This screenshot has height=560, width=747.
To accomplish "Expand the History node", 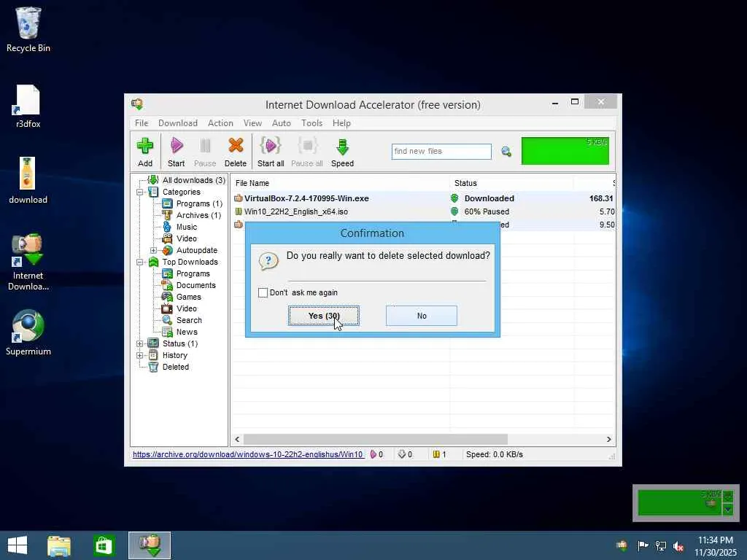I will (x=139, y=355).
